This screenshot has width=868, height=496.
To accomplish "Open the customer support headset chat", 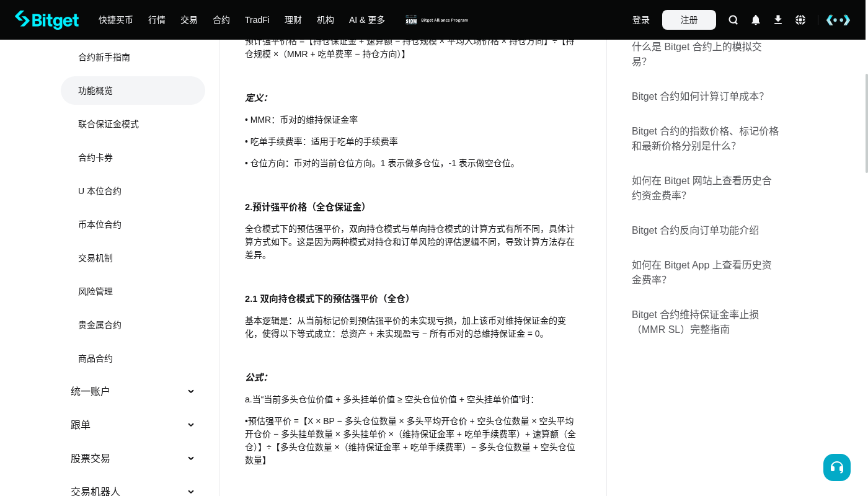I will pos(837,467).
